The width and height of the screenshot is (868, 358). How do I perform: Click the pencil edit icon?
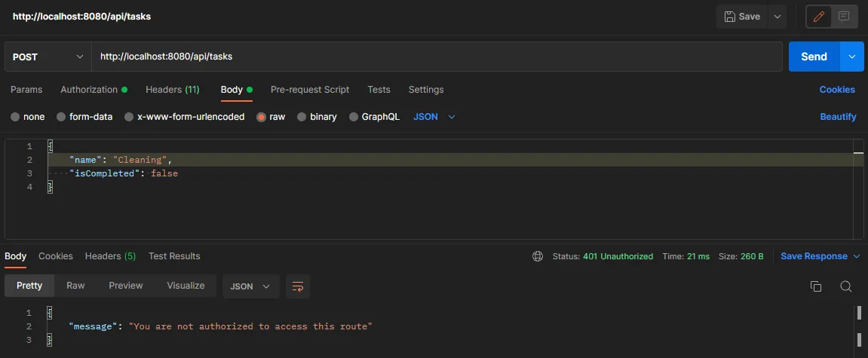pos(819,17)
